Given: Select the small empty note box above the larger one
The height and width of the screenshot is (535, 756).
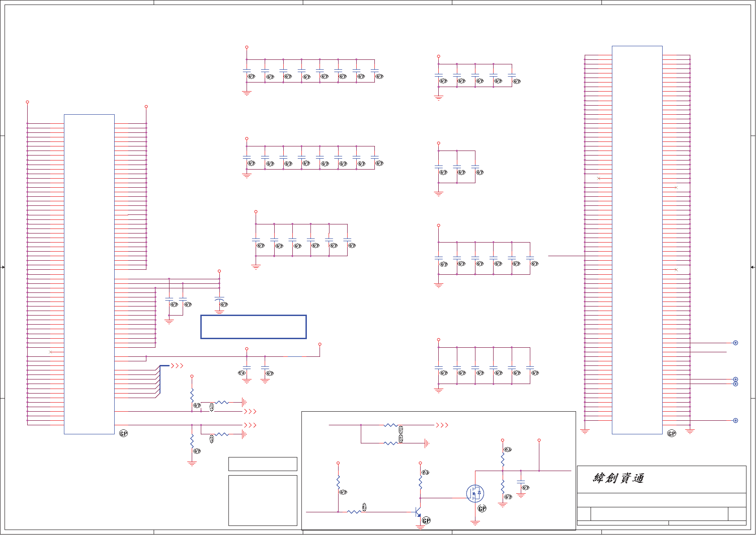Looking at the screenshot, I should click(263, 464).
